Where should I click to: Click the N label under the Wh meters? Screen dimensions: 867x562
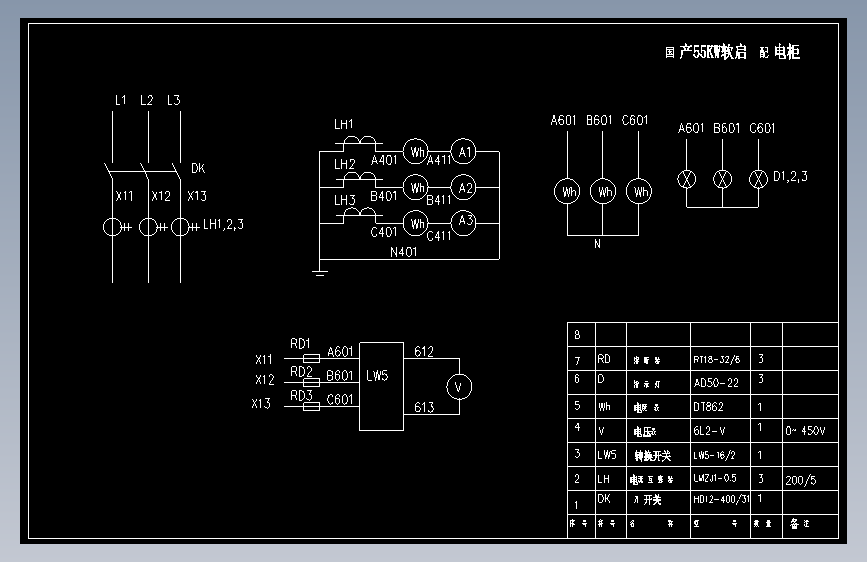pos(597,244)
